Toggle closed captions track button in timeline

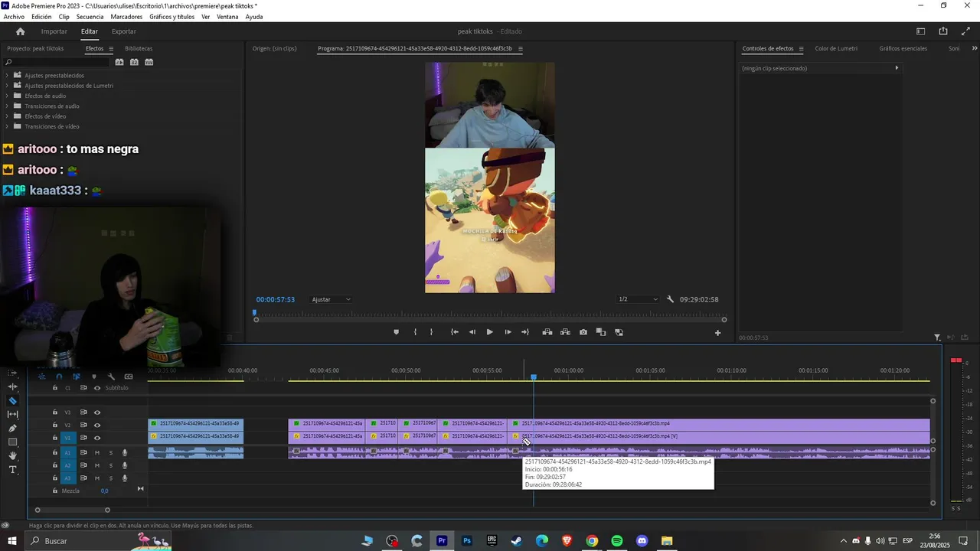click(x=129, y=377)
